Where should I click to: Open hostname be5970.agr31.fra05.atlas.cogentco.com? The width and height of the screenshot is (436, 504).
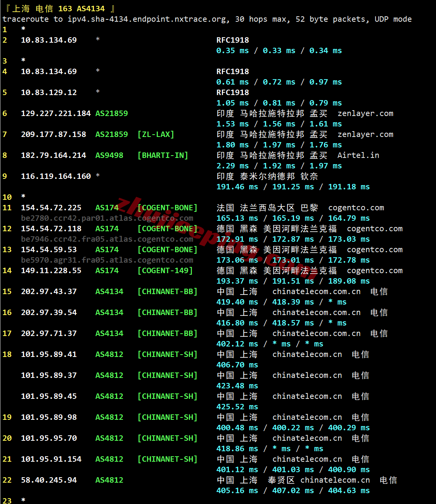pos(107,260)
